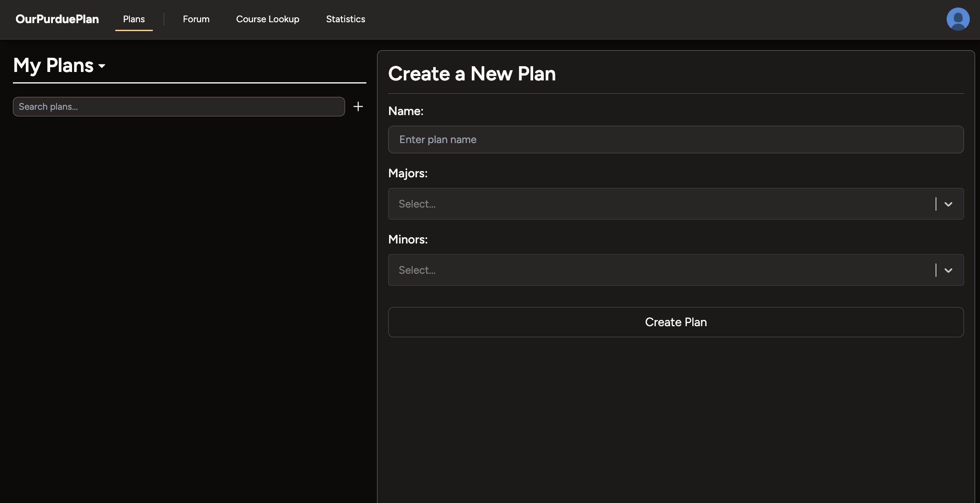Expand the My Plans dropdown caret
The width and height of the screenshot is (980, 503).
[102, 66]
